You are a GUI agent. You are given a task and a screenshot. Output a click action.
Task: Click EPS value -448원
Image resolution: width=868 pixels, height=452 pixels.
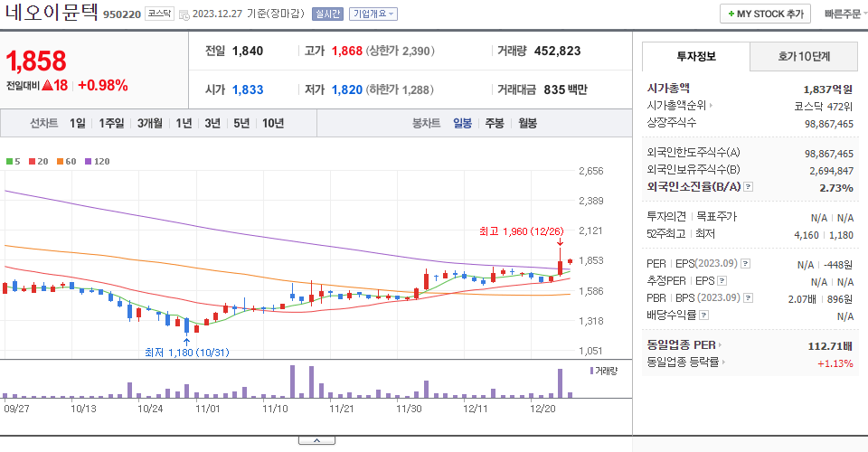click(838, 265)
